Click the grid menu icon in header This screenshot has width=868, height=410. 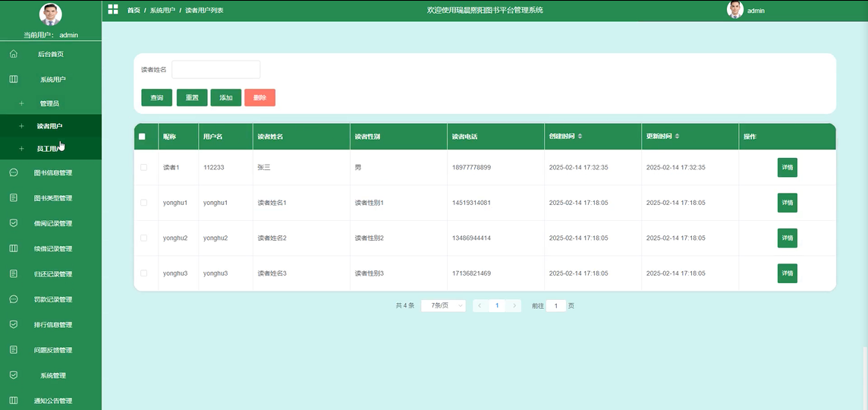(x=113, y=9)
